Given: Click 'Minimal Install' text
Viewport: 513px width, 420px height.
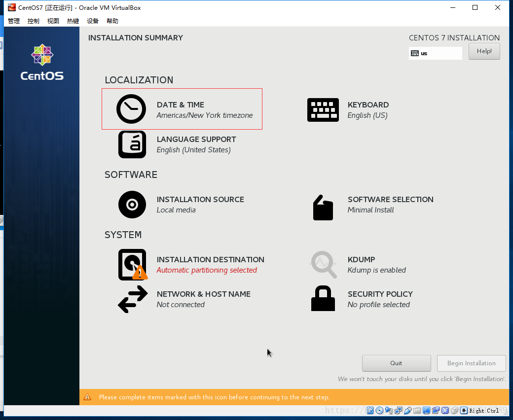Looking at the screenshot, I should point(370,210).
